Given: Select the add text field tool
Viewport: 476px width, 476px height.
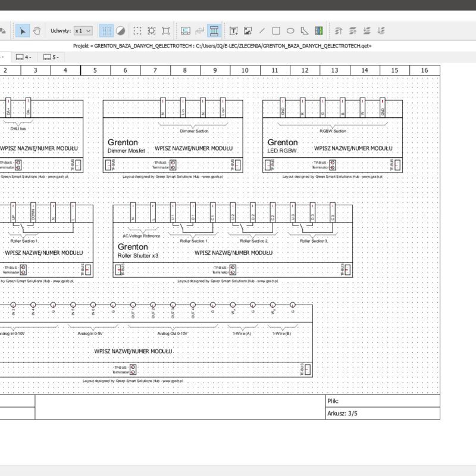Looking at the screenshot, I should click(x=233, y=30).
